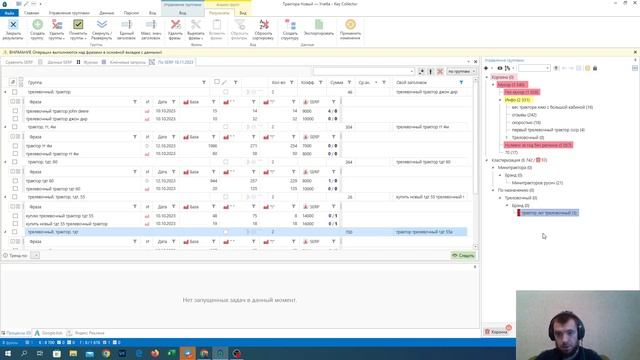Toggle eye visibility icon in groups panel
Image resolution: width=640 pixels, height=360 pixels.
[x=500, y=68]
